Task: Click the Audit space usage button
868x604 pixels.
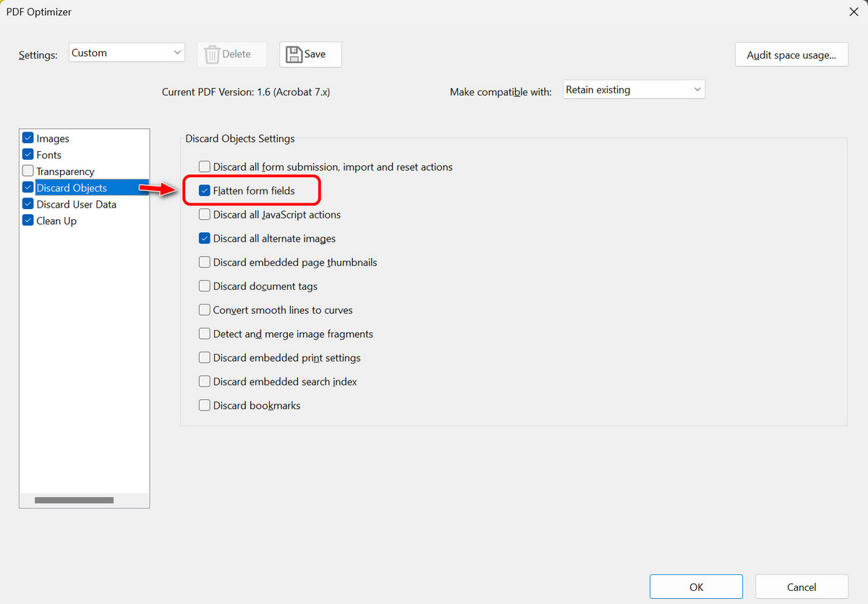Action: (x=791, y=54)
